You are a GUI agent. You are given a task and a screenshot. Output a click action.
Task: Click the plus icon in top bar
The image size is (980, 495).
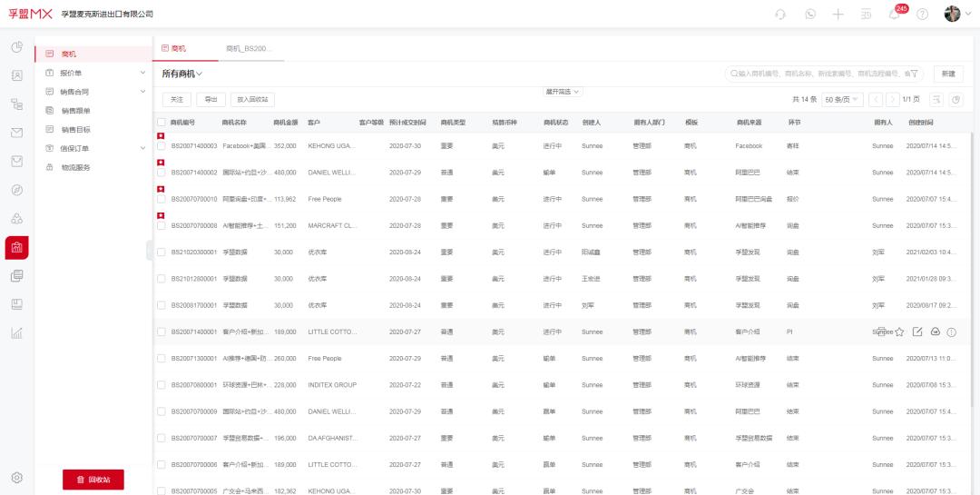838,15
